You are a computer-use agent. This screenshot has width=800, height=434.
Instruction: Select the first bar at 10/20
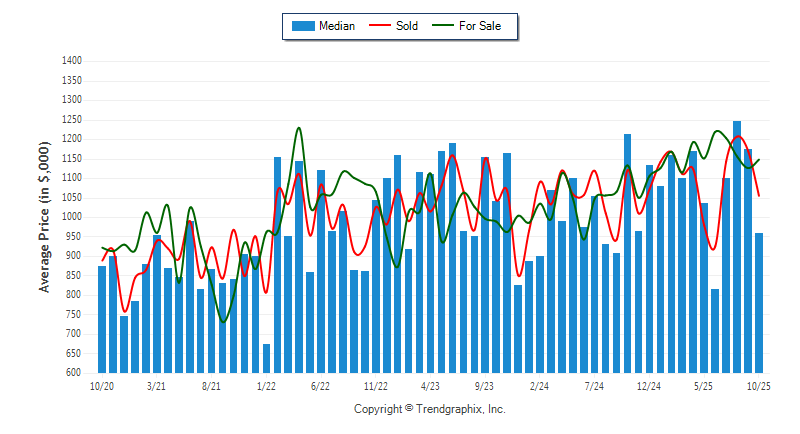pos(102,320)
